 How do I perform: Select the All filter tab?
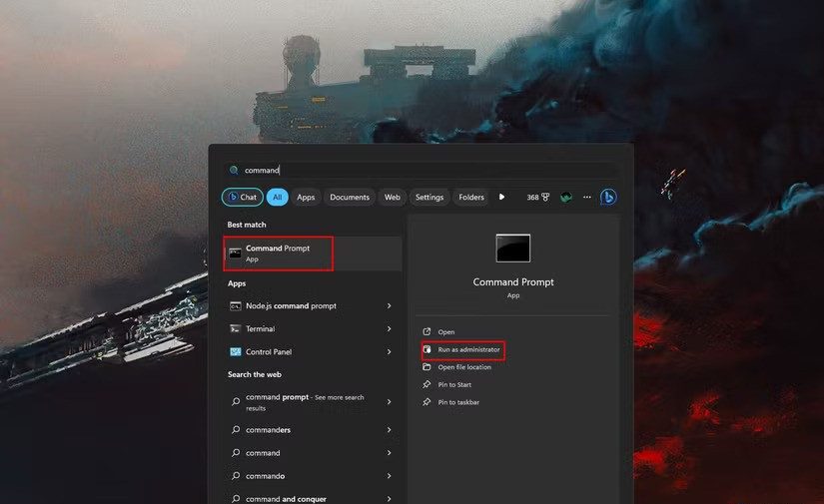click(278, 198)
